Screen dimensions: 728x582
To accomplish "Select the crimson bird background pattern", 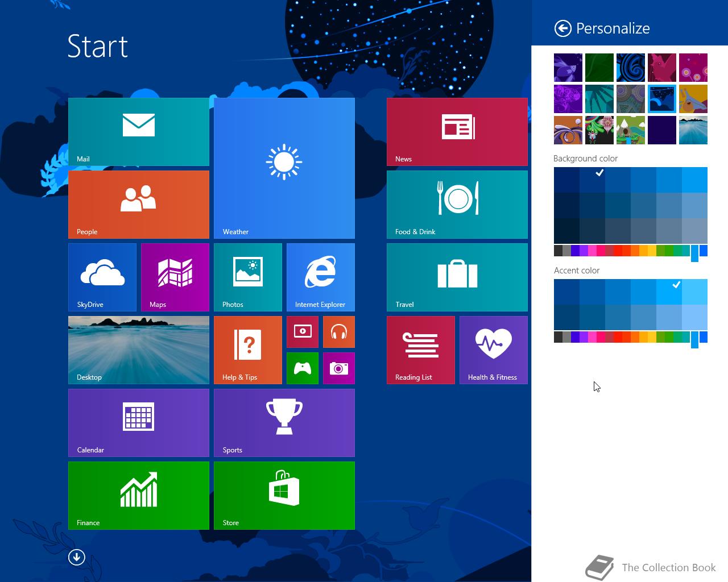I will [x=662, y=68].
